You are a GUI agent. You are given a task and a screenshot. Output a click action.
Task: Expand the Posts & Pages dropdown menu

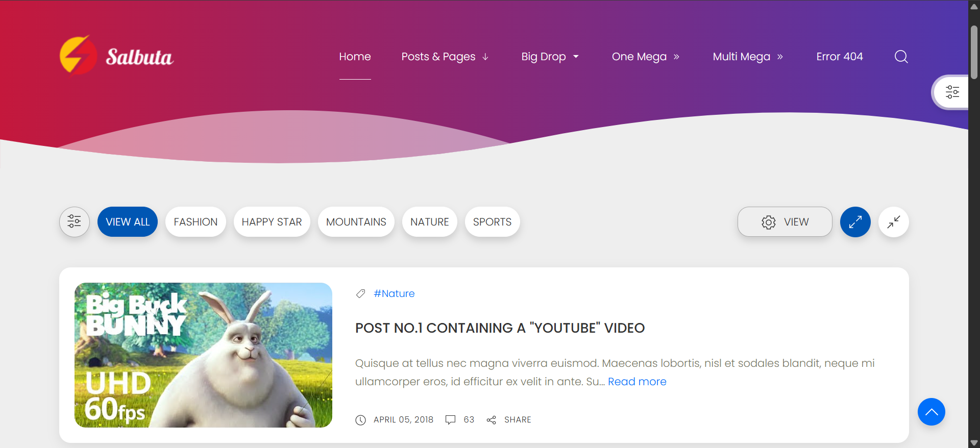(x=445, y=57)
